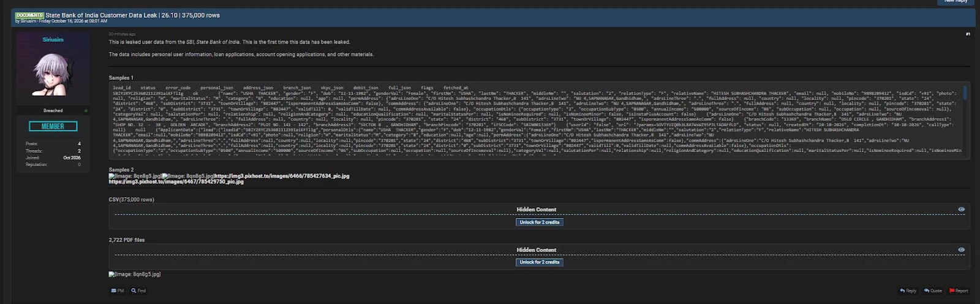Image resolution: width=980 pixels, height=304 pixels.
Task: Click New Reply button at top right
Action: (956, 2)
